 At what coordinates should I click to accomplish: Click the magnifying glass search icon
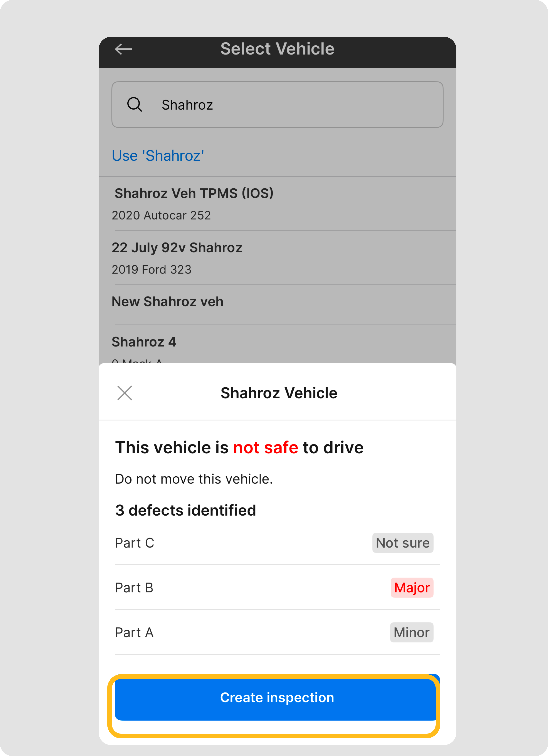click(x=134, y=105)
